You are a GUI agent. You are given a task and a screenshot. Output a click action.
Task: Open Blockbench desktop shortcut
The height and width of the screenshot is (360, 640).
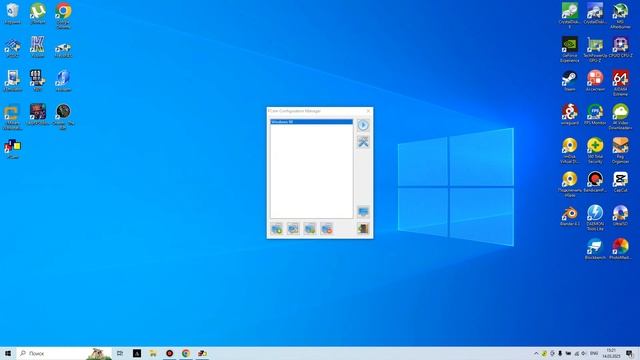[595, 250]
